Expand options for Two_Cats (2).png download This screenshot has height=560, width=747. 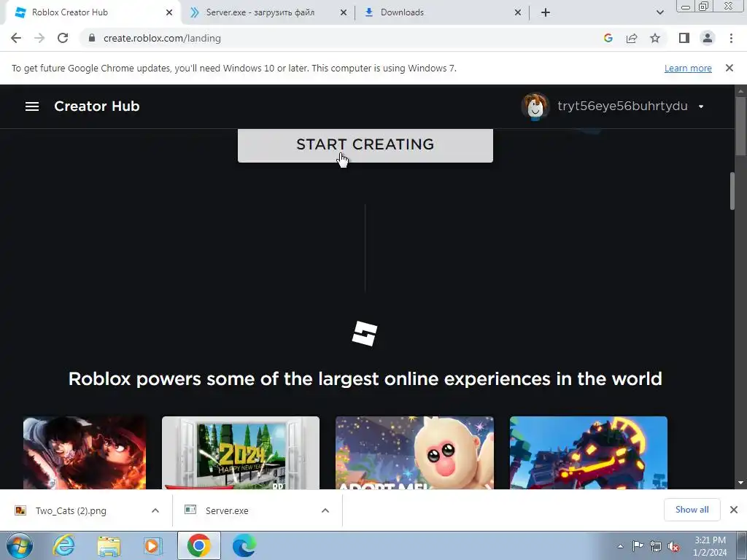155,510
